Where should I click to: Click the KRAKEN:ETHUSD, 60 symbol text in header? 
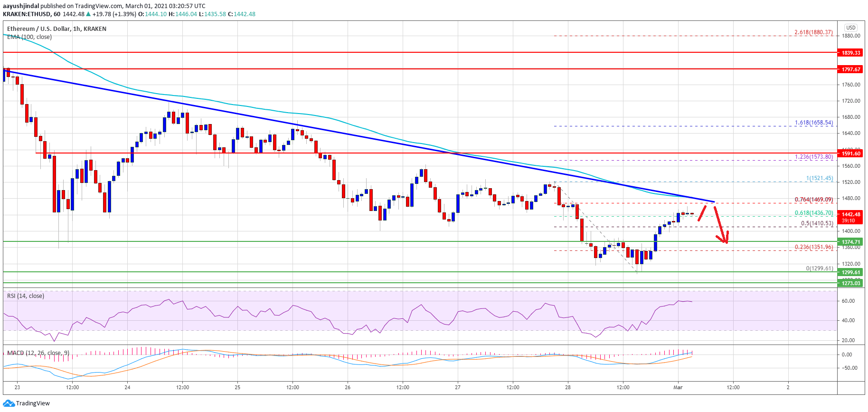pos(31,14)
